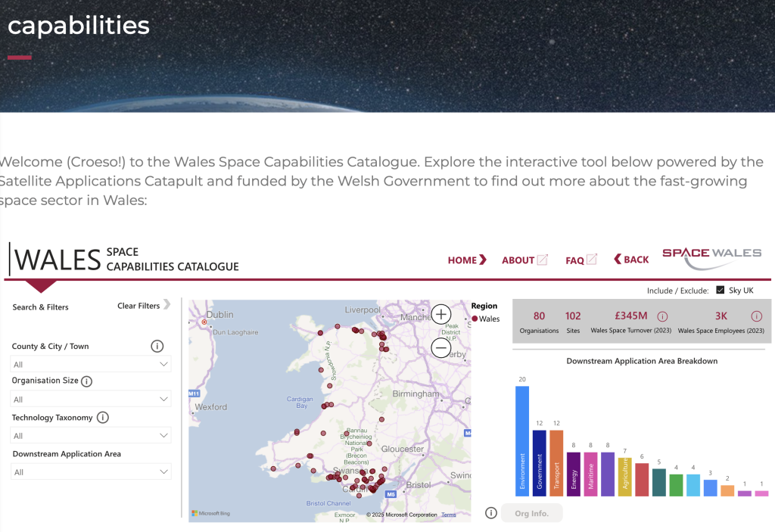Click the info icon beside Org Info.
Image resolution: width=775 pixels, height=532 pixels.
tap(490, 513)
